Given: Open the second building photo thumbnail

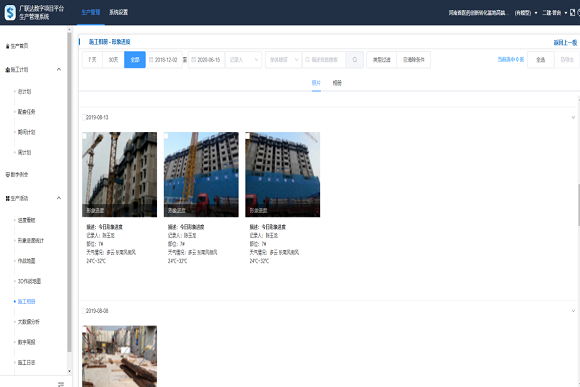Looking at the screenshot, I should point(201,174).
